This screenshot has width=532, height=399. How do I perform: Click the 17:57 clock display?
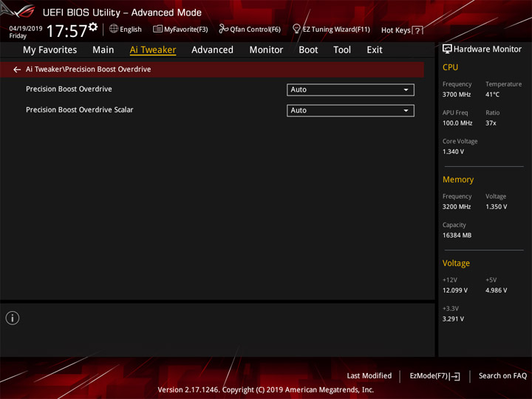point(66,31)
